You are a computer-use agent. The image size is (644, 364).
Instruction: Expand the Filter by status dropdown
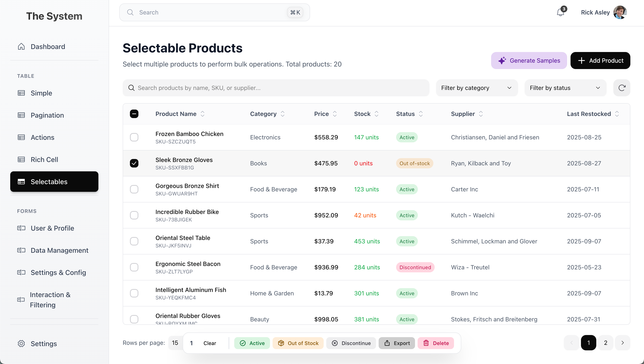565,88
